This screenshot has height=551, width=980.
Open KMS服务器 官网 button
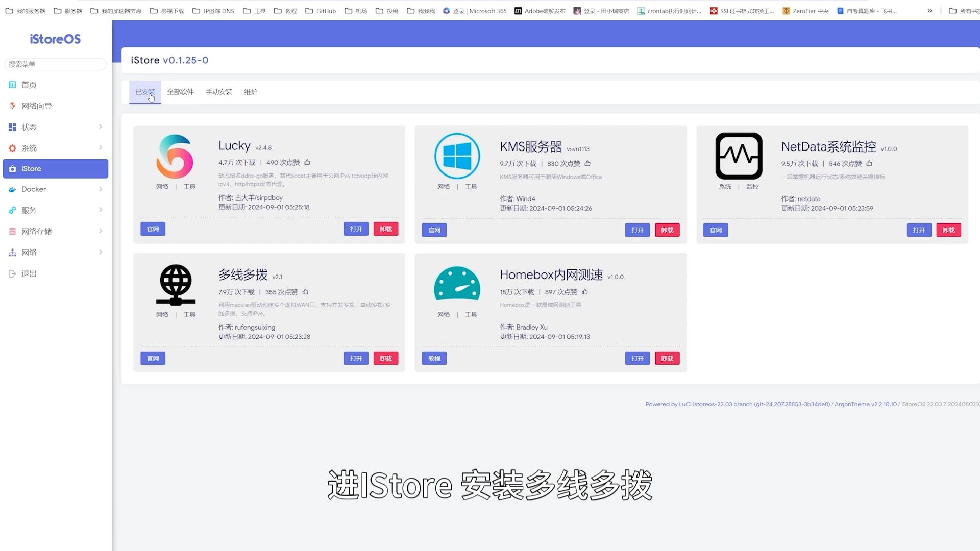click(434, 230)
